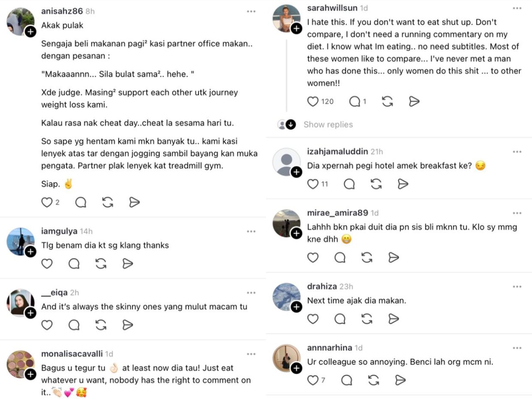
Task: Like sarahwillsun's comment with 120 likes
Action: tap(313, 101)
